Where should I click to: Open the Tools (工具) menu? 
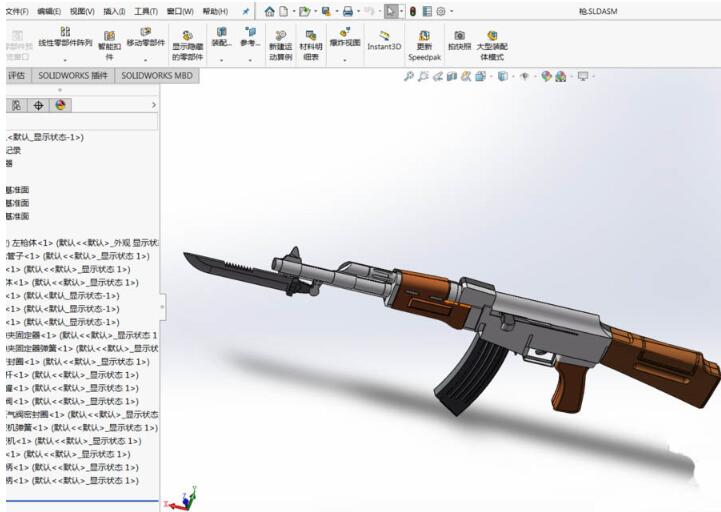(x=146, y=11)
